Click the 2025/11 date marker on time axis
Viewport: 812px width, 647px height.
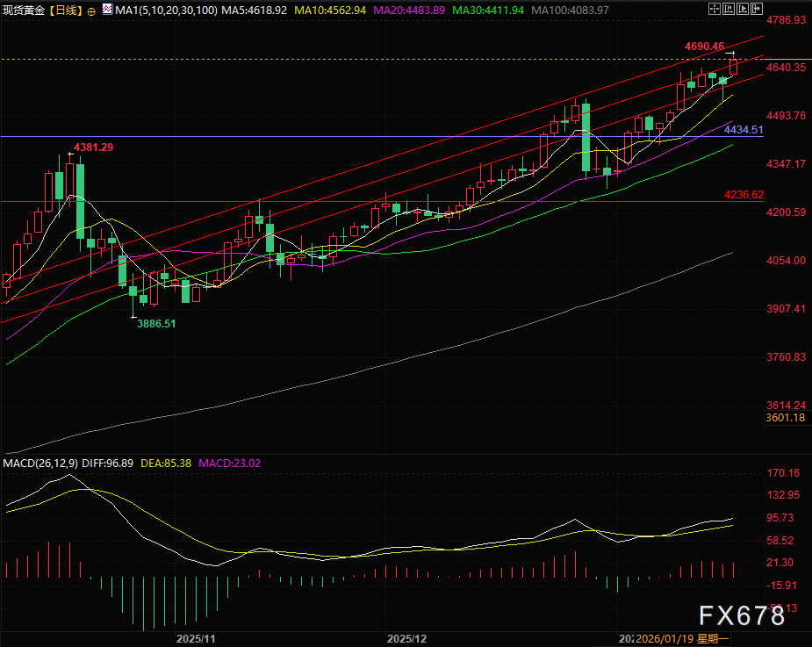[x=195, y=637]
